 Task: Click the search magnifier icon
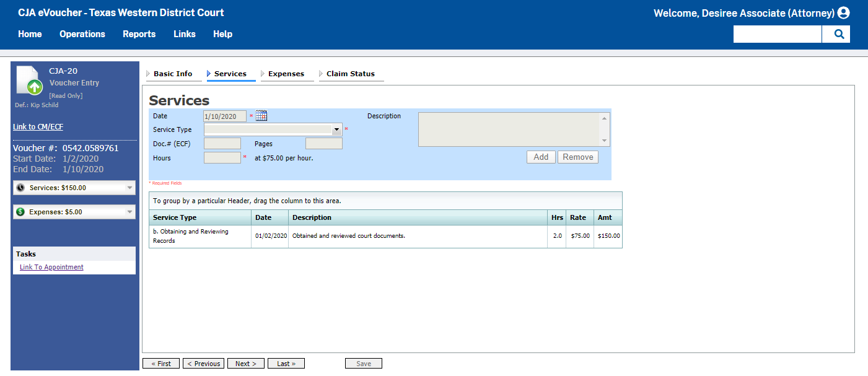(836, 34)
